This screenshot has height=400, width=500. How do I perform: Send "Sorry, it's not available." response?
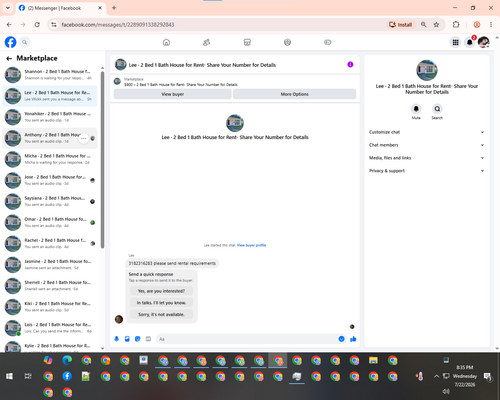pos(161,314)
